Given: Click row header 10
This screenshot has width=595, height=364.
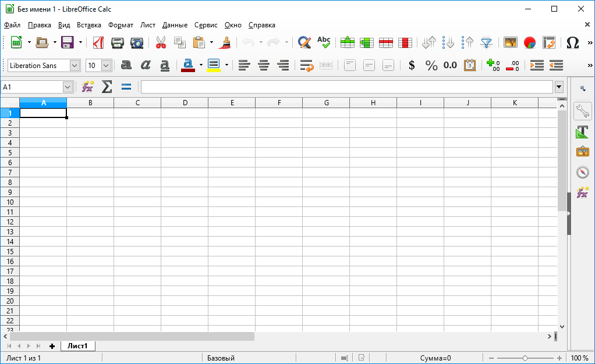Looking at the screenshot, I should pos(10,202).
